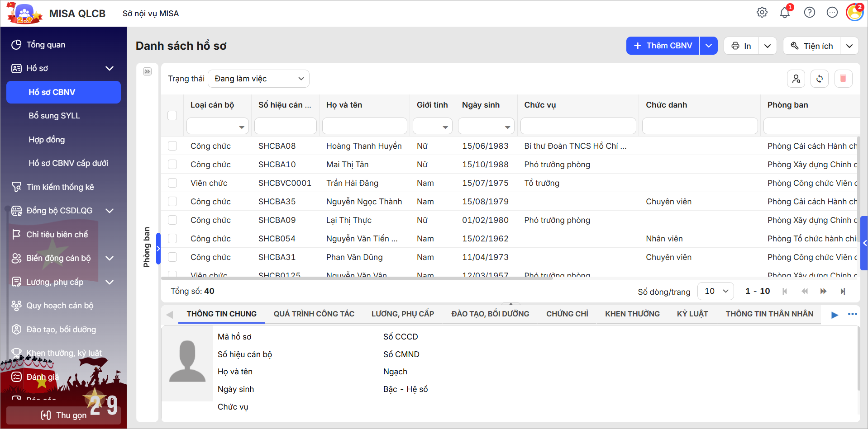Go to the last page of results
Screen dimensions: 868x429
pyautogui.click(x=843, y=292)
